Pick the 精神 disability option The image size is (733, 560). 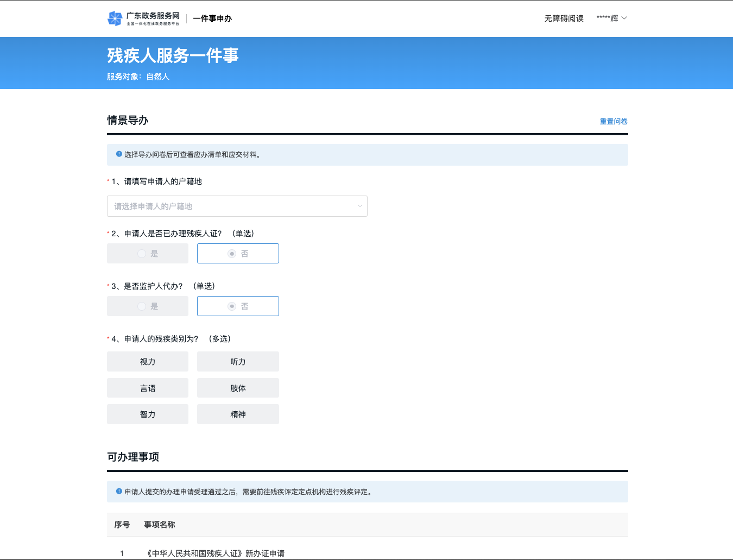[238, 414]
